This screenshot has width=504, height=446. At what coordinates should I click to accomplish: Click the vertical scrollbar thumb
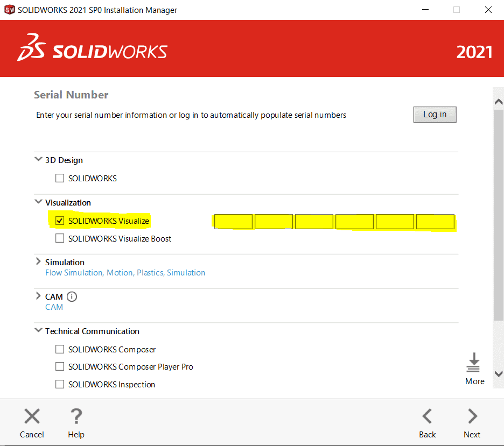pos(499,215)
